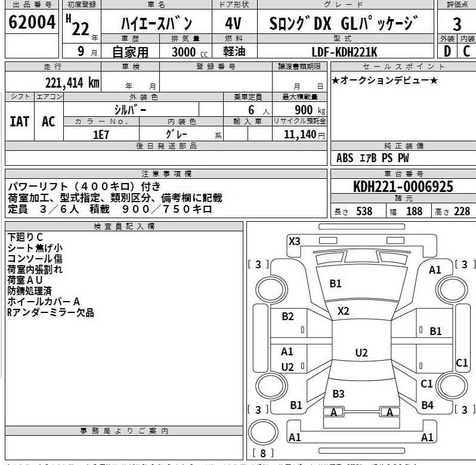476x465 pixels.
Task: Select the interior grade C
Action: point(466,51)
